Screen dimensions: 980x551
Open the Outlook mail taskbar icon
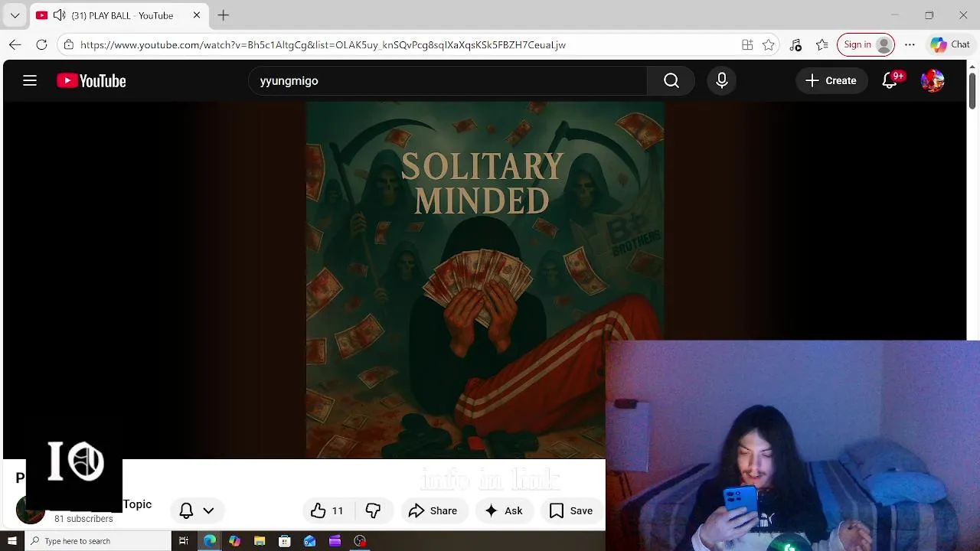310,541
